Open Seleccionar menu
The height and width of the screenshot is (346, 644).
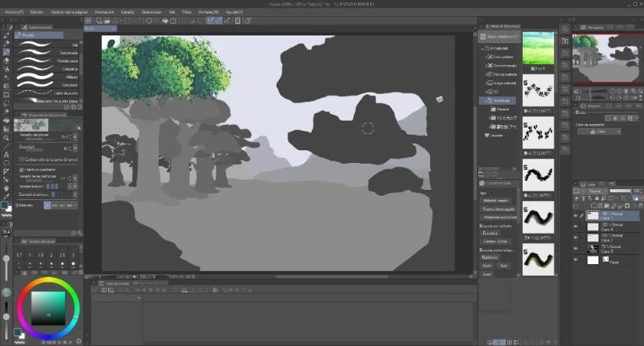click(152, 12)
